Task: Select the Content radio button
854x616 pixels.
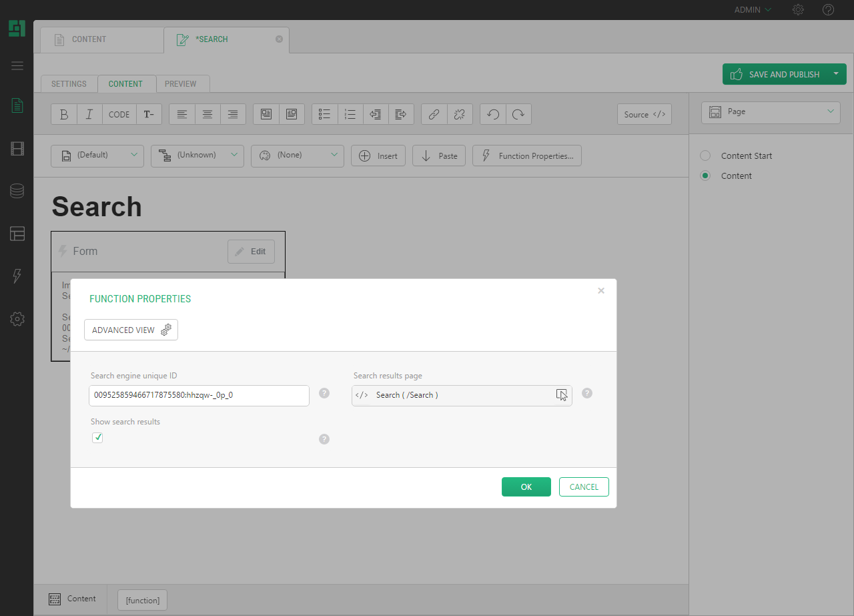Action: 705,176
